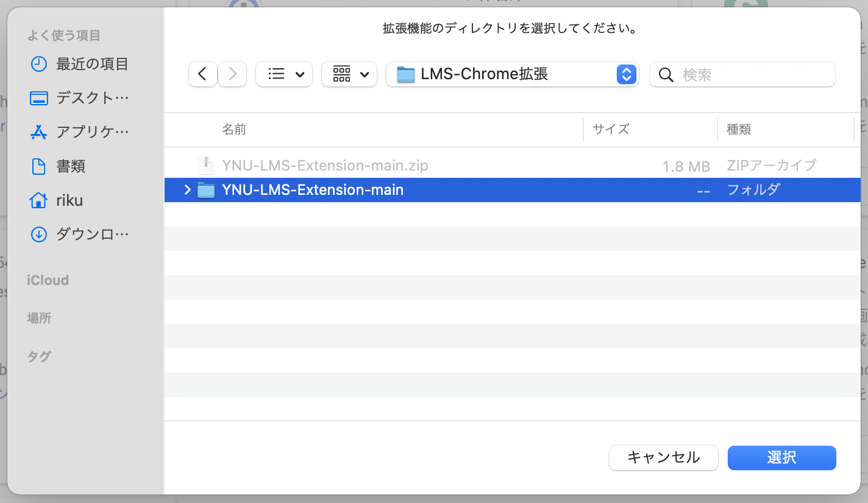Click the 検索 search field
The width and height of the screenshot is (868, 503).
[742, 74]
